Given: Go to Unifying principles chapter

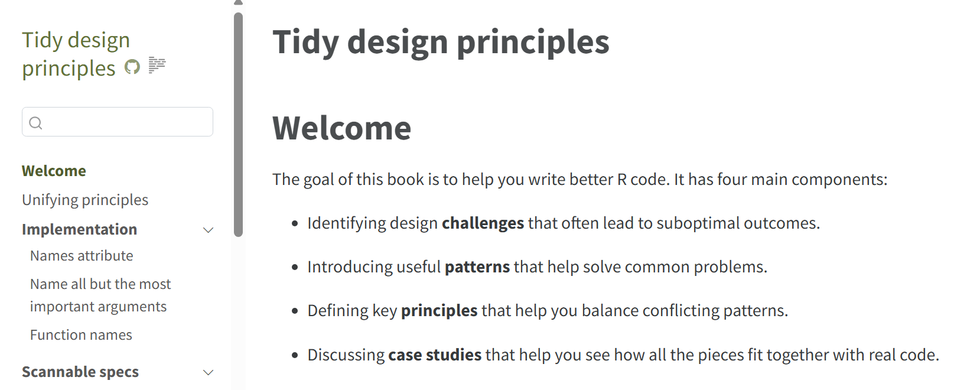Looking at the screenshot, I should click(85, 200).
